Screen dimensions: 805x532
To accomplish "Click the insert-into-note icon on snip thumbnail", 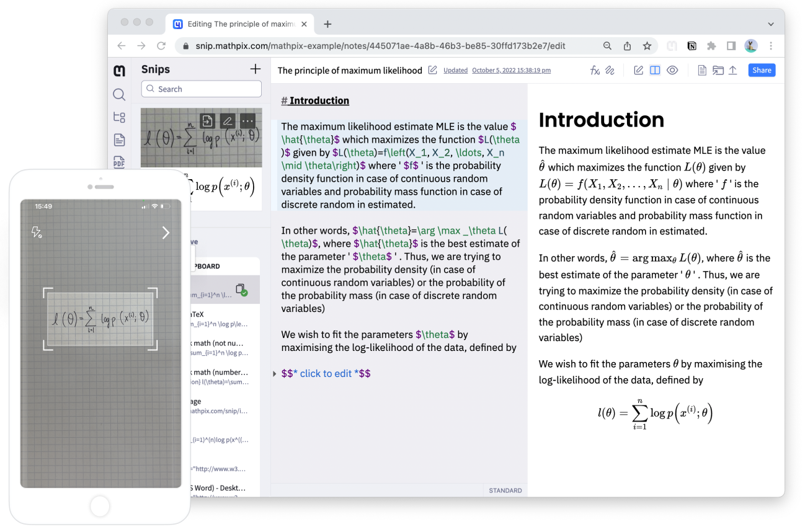I will [x=207, y=121].
